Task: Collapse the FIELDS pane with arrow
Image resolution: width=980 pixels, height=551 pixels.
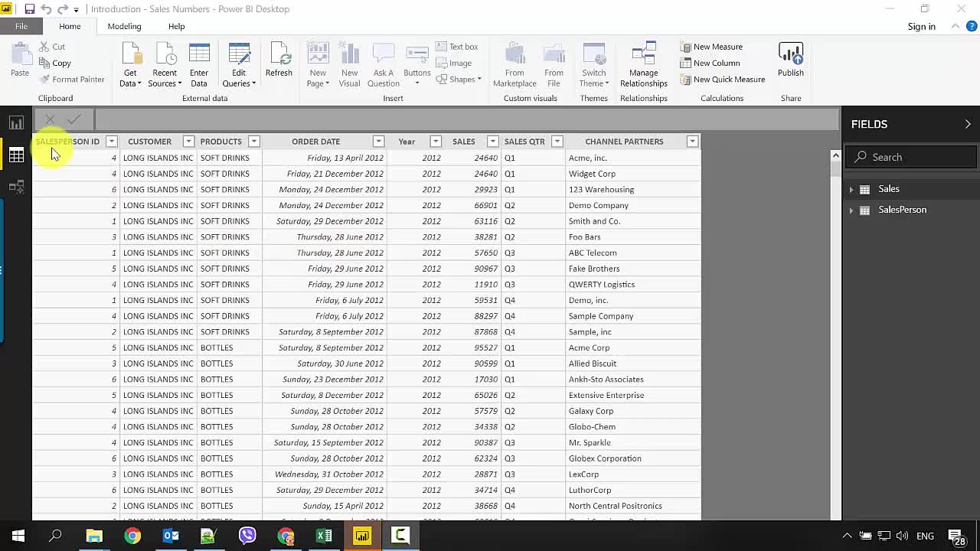Action: (x=968, y=124)
